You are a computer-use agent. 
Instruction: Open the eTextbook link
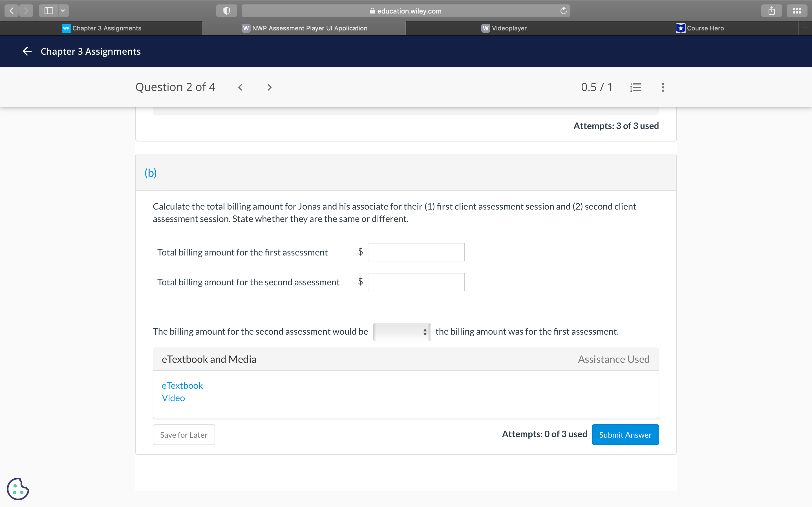click(182, 386)
